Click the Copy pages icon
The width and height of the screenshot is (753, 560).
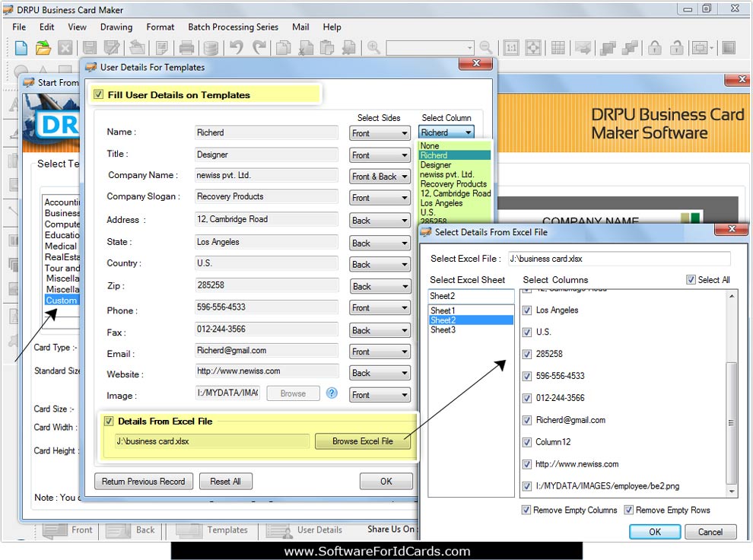[x=284, y=47]
